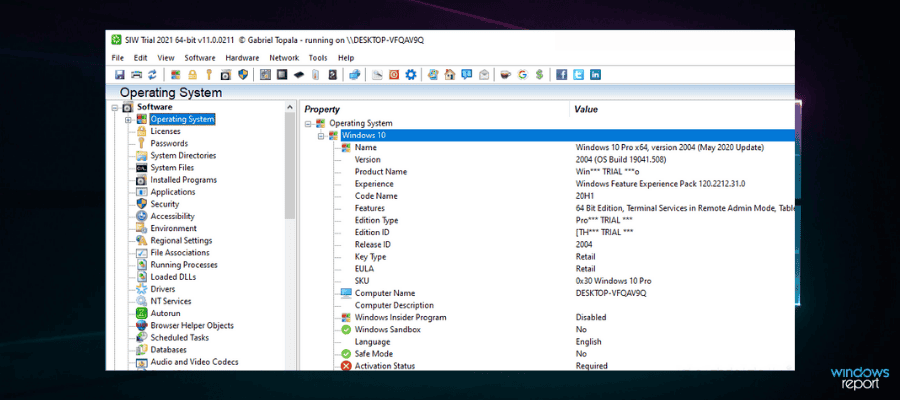
Task: Click the blue chat bubbles toolbar icon
Action: click(x=467, y=75)
